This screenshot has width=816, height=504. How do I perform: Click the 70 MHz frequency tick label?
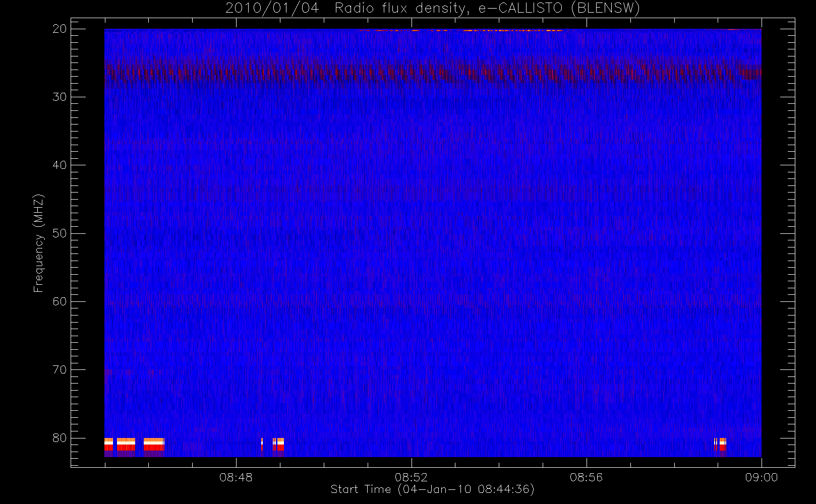[60, 370]
